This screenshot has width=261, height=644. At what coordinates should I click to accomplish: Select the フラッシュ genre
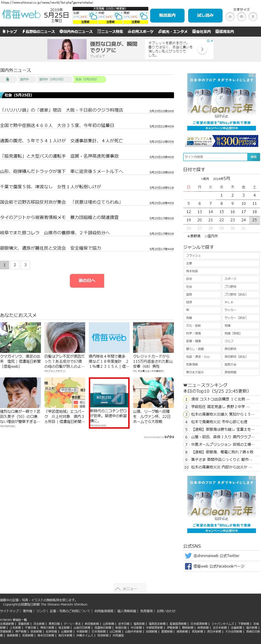coord(221,255)
